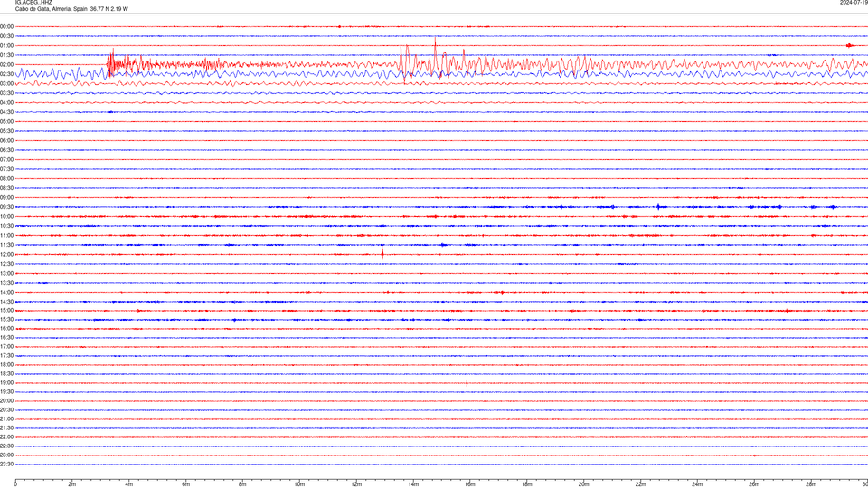Click the '16m' bottom axis label
The height and width of the screenshot is (488, 868).
coord(470,484)
